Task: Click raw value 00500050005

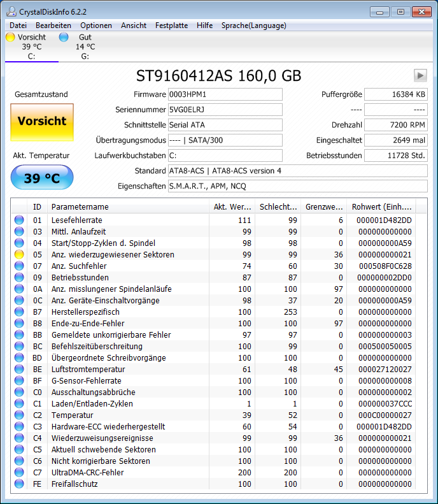Action: tap(385, 346)
